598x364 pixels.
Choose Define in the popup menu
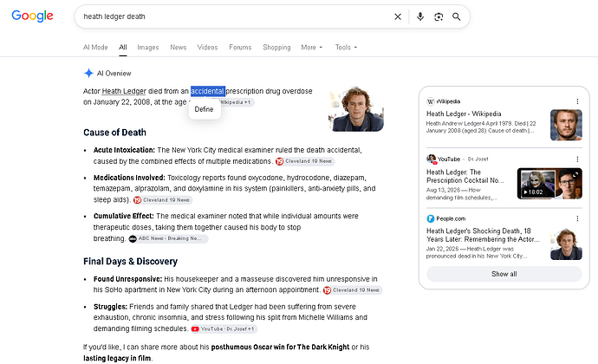(204, 109)
